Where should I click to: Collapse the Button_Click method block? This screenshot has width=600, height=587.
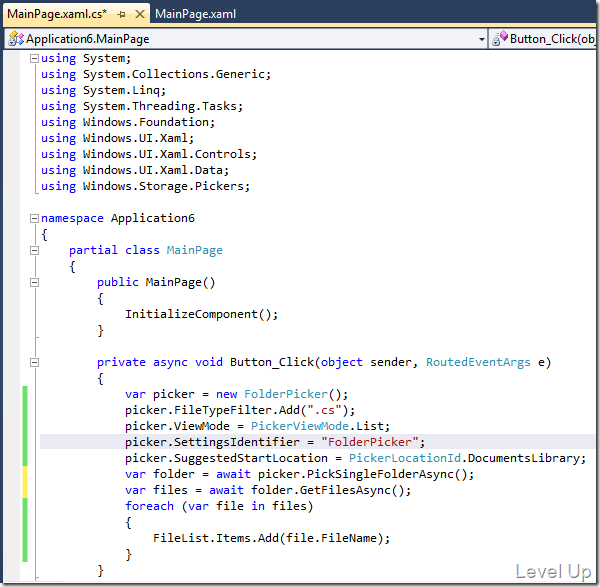tap(34, 362)
